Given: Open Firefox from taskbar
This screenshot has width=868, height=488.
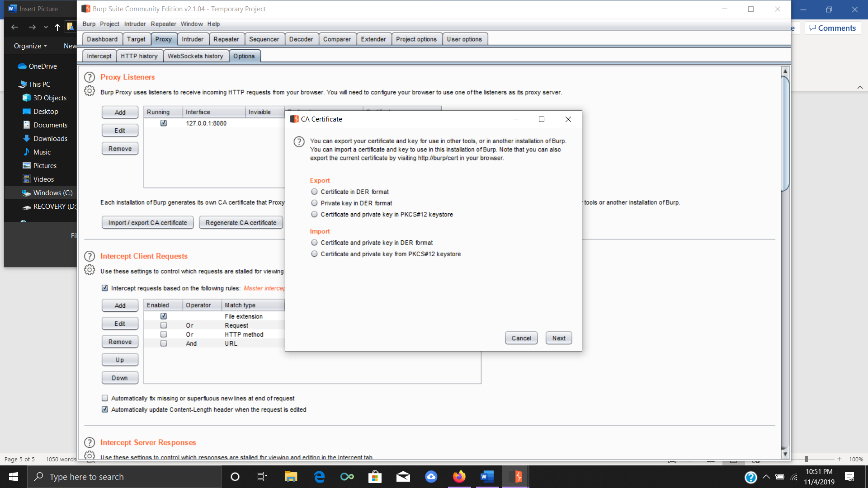Looking at the screenshot, I should point(459,477).
